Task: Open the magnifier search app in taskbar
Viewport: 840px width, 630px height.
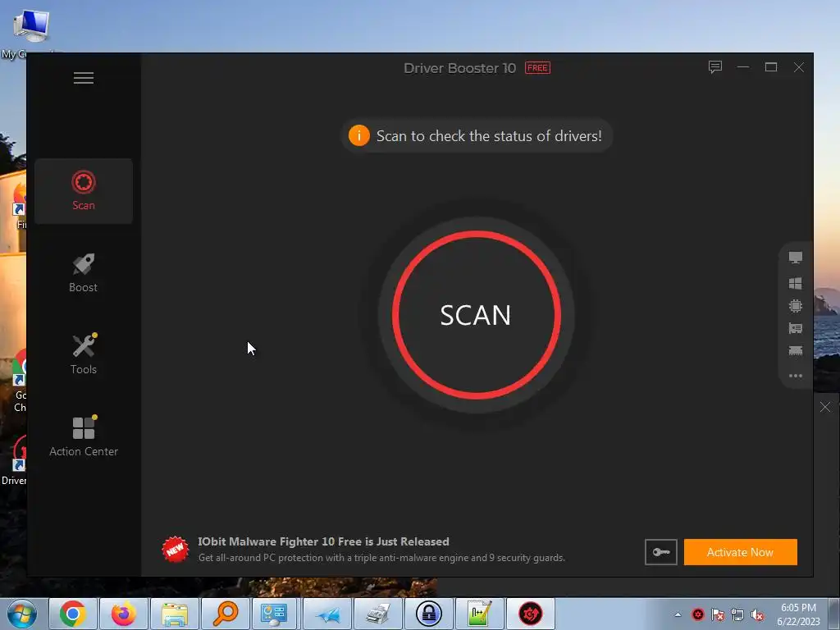Action: click(226, 614)
